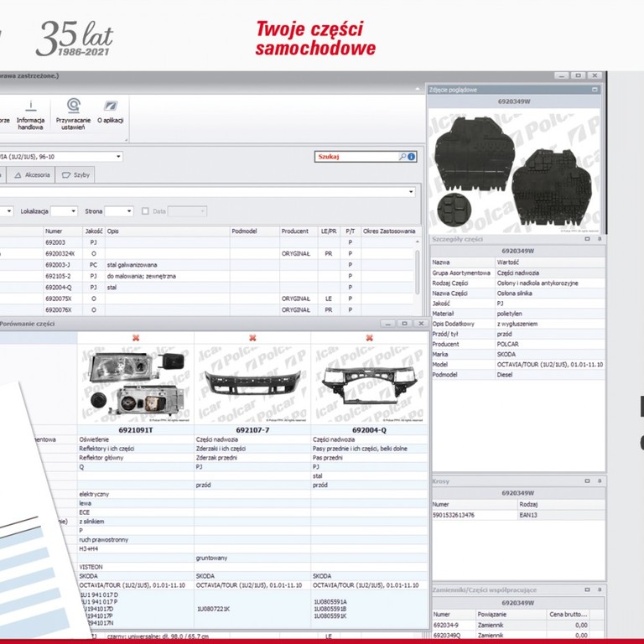Click the Rodzaj column header in Krosy
The height and width of the screenshot is (644, 644).
pyautogui.click(x=561, y=504)
